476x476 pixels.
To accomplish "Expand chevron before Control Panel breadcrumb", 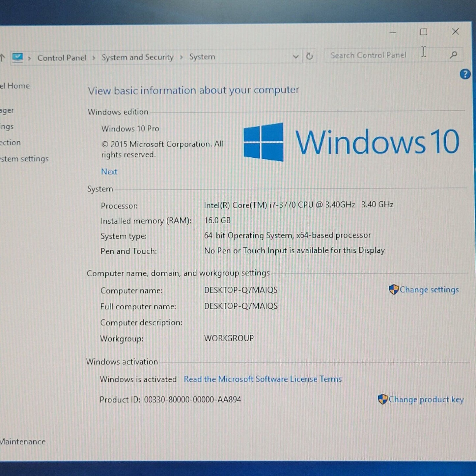I will click(x=29, y=58).
